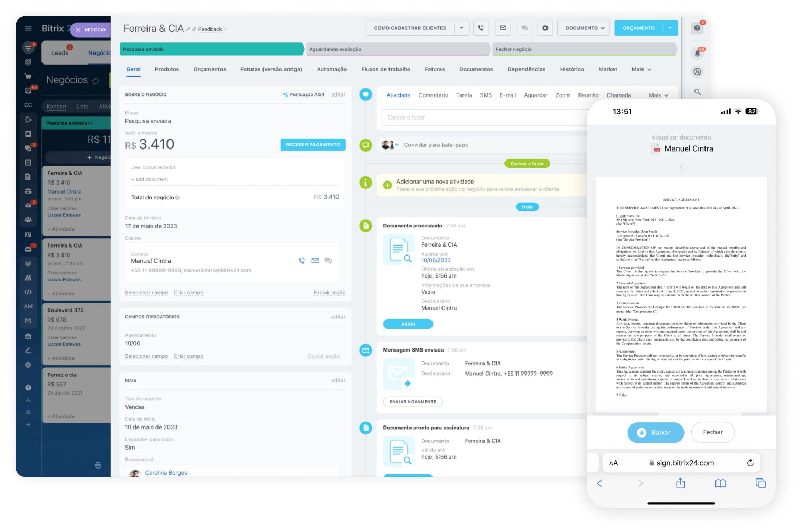Click the notification bell icon

click(697, 53)
